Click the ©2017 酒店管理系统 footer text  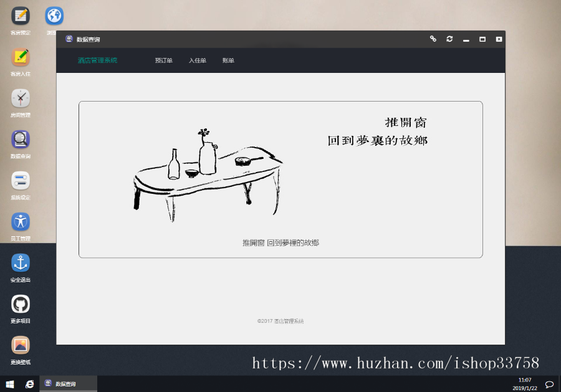[x=280, y=320]
